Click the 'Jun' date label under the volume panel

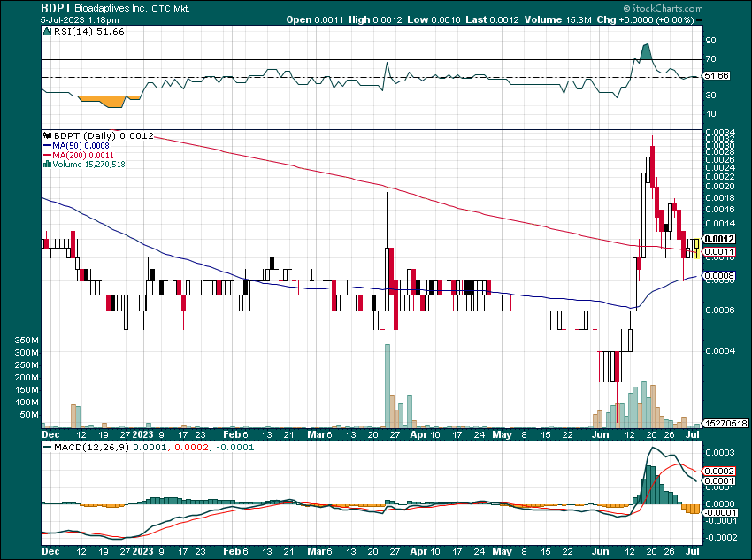tap(601, 434)
